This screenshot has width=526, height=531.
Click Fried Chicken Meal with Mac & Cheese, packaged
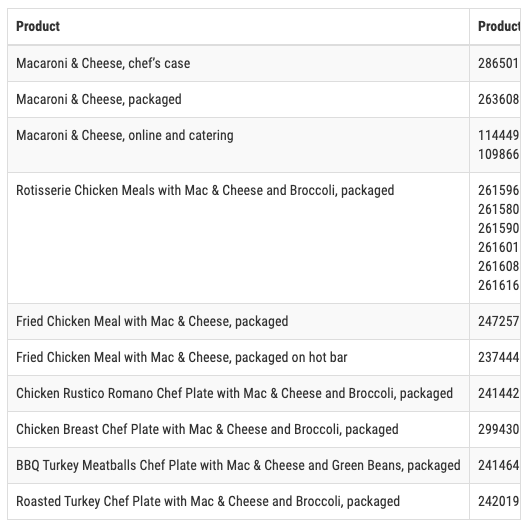point(152,321)
